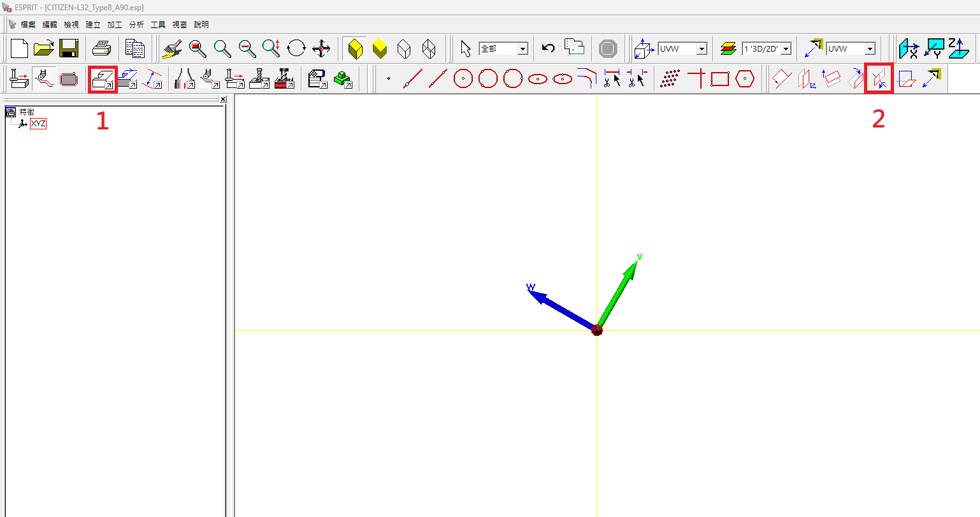
Task: Choose the point array tool
Action: [670, 79]
